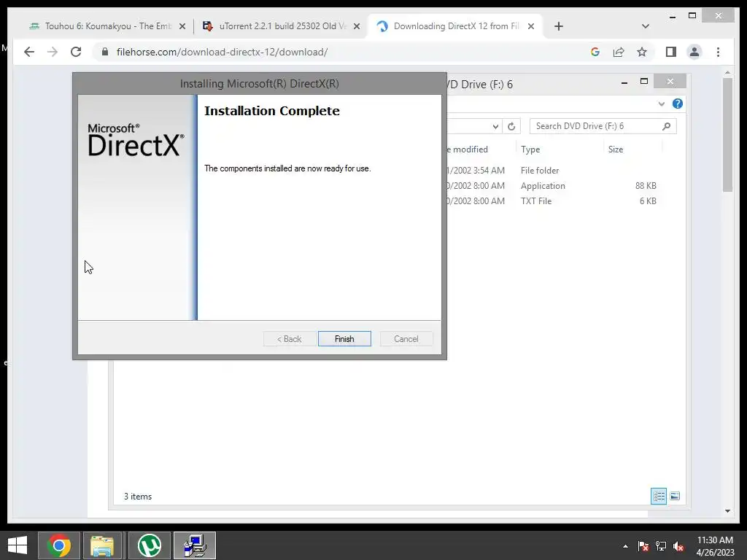Open address path dropdown in DVD Drive window
Screen dimensions: 747x560
pos(495,126)
